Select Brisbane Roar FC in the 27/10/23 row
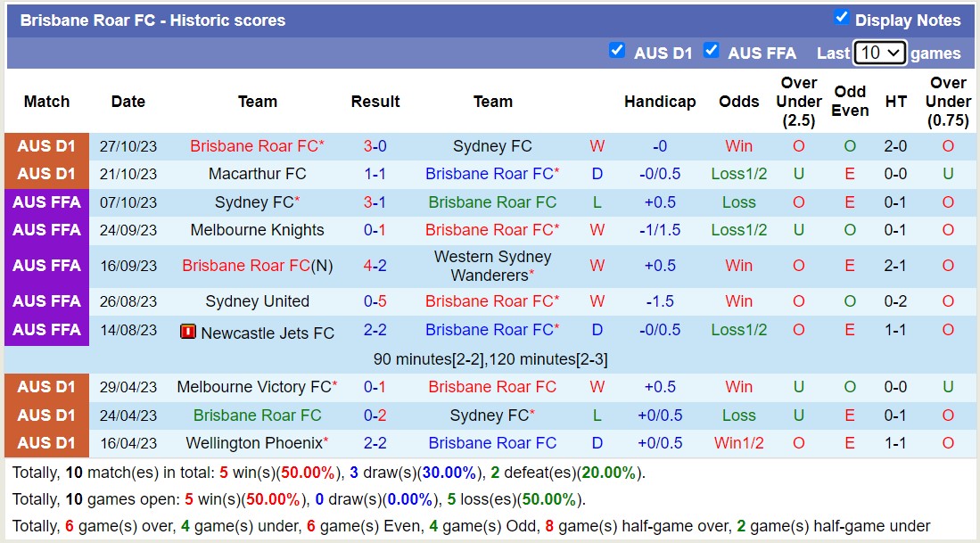The height and width of the screenshot is (543, 980). (x=257, y=145)
